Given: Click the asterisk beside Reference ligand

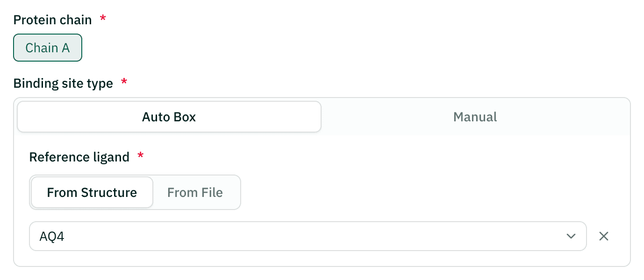Looking at the screenshot, I should [x=140, y=155].
